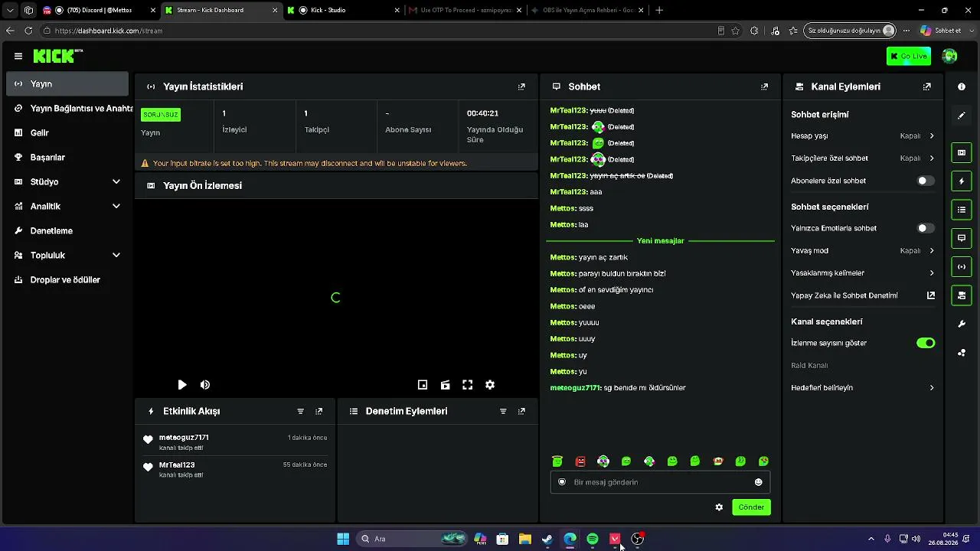Open stream preview settings gear

click(490, 385)
